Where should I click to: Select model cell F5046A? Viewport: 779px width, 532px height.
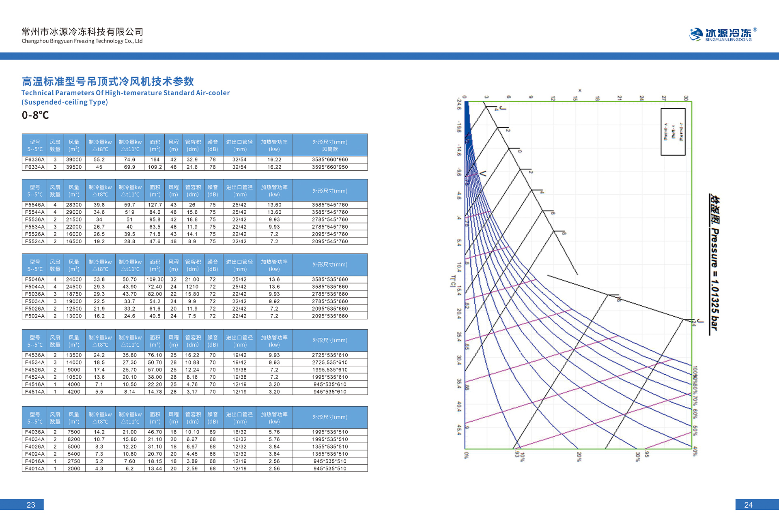tap(34, 280)
